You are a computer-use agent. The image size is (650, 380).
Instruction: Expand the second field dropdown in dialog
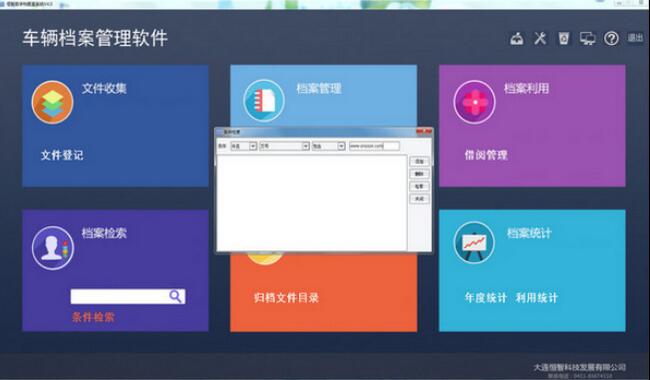(x=305, y=146)
